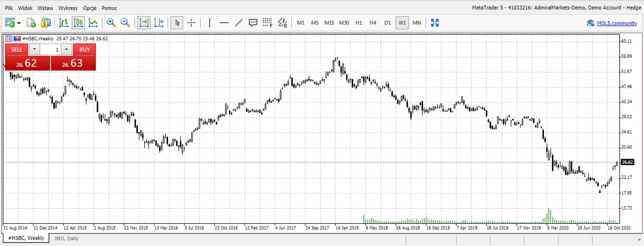Open the new chart dropdown arrow

[19, 23]
